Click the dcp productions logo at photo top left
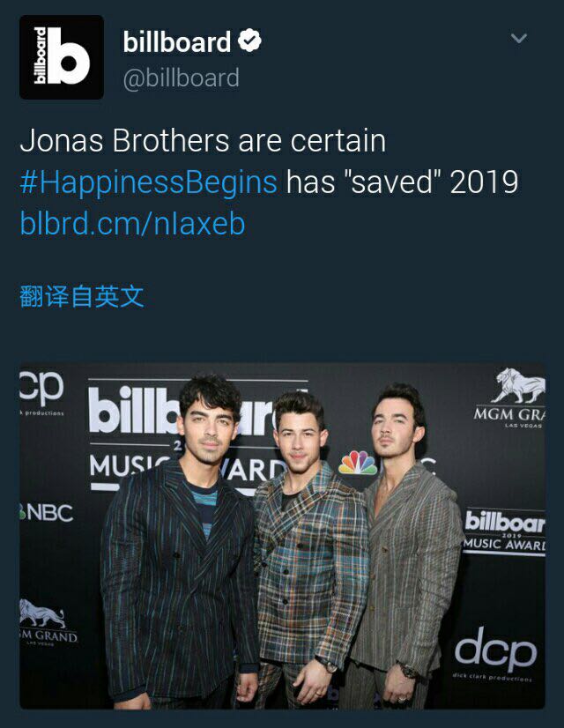The height and width of the screenshot is (728, 564). (x=41, y=393)
